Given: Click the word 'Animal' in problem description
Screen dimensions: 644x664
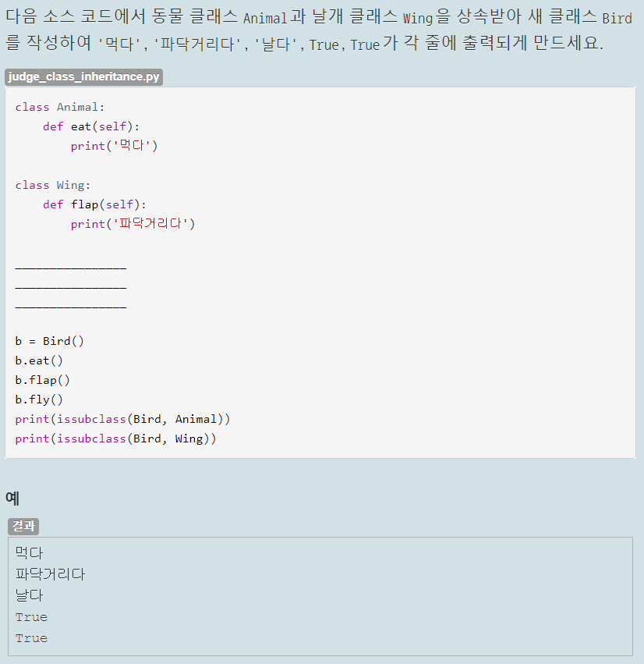Looking at the screenshot, I should 265,19.
